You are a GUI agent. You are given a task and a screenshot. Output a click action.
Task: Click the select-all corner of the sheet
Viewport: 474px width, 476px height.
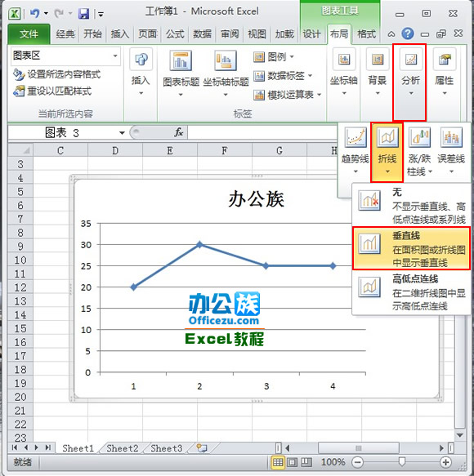(x=20, y=150)
